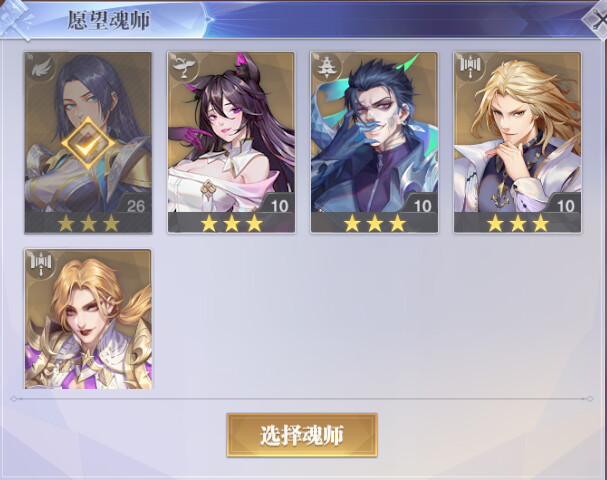The height and width of the screenshot is (480, 607).
Task: Click the shield-sword class icon on blond man card
Action: pos(470,66)
